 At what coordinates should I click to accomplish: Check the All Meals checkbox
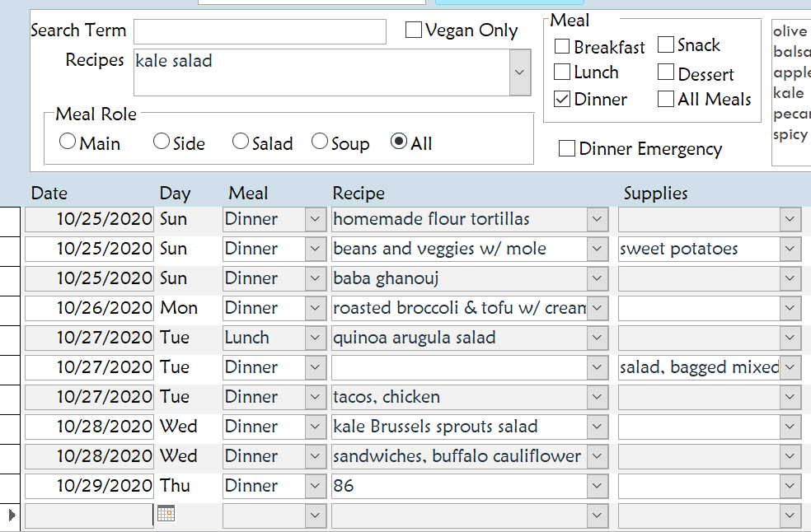coord(666,99)
